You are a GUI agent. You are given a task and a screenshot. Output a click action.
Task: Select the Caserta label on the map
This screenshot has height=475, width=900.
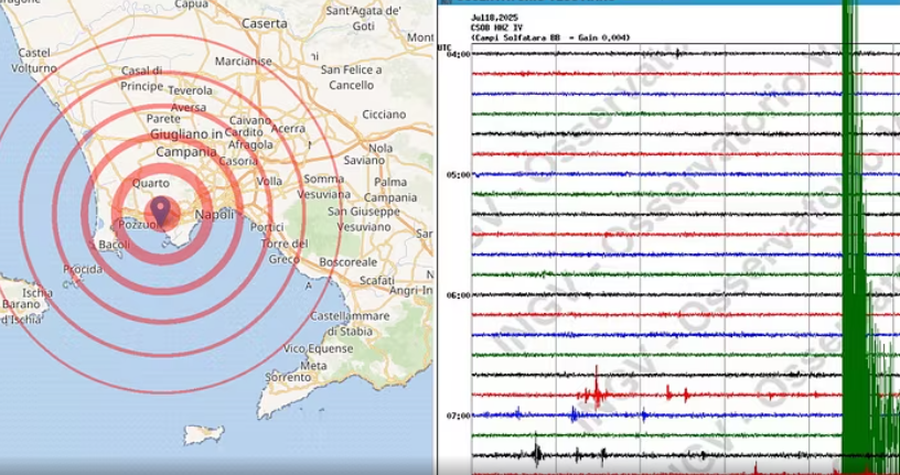(264, 23)
